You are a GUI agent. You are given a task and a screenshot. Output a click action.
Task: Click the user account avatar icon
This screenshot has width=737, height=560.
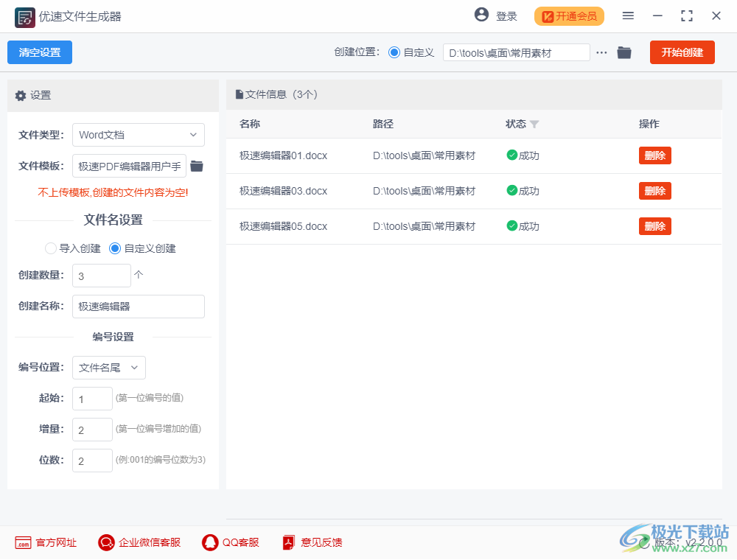pyautogui.click(x=481, y=15)
